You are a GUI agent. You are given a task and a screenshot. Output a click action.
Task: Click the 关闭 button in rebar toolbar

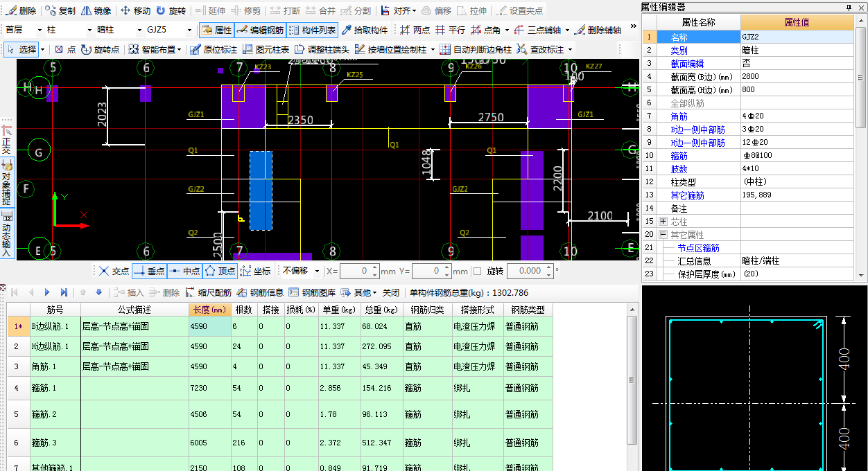point(391,292)
